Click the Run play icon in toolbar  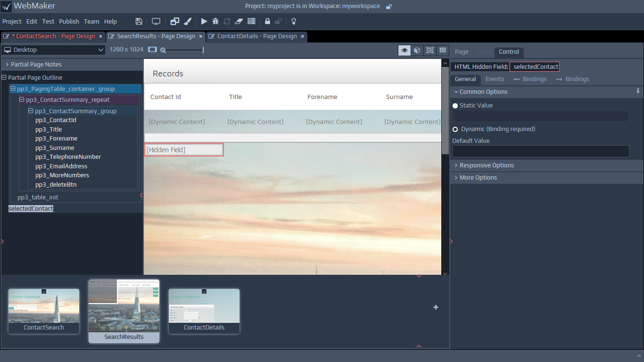click(x=204, y=21)
